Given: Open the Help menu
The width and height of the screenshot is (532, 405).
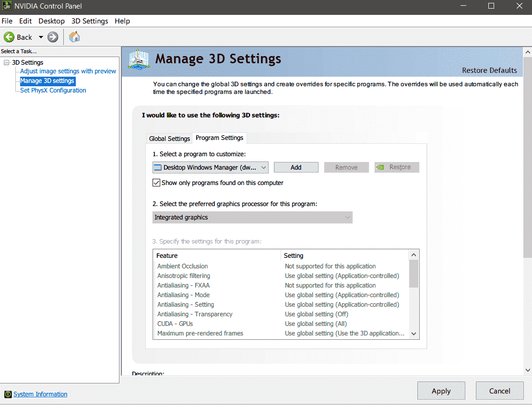Looking at the screenshot, I should click(122, 21).
